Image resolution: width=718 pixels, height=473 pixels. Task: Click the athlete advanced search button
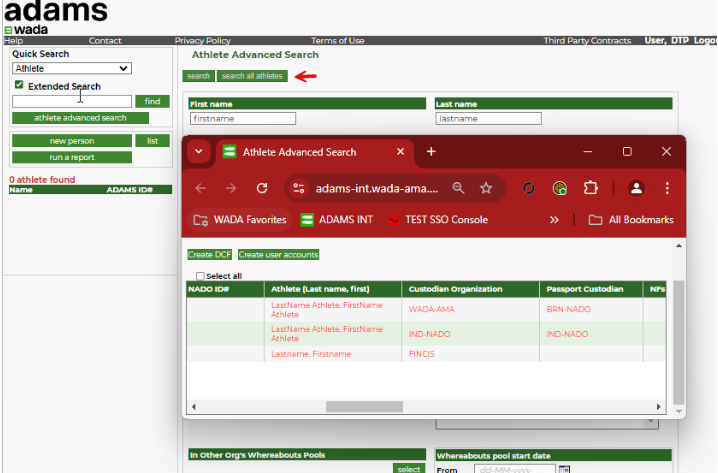tap(80, 118)
